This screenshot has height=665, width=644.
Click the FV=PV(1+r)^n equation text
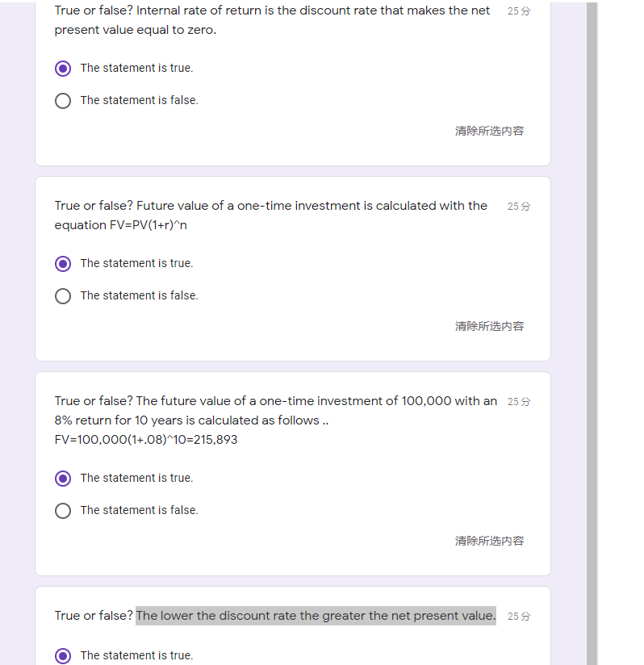coord(121,225)
